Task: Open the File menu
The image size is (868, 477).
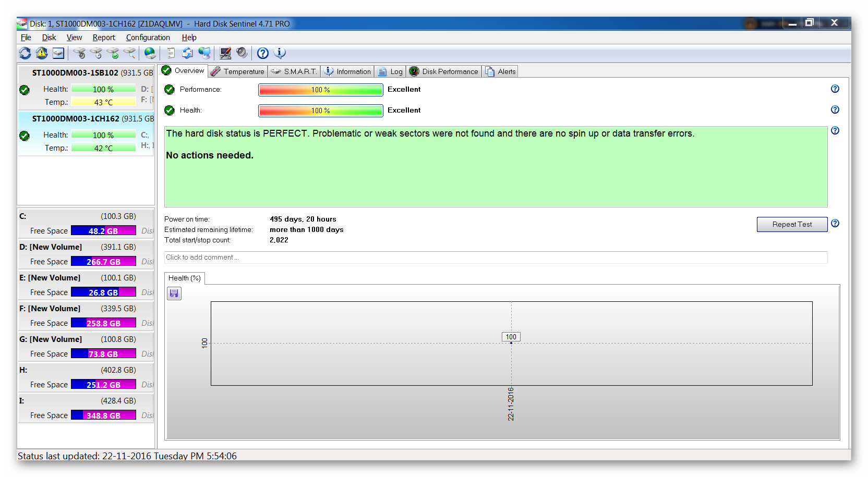Action: [26, 38]
